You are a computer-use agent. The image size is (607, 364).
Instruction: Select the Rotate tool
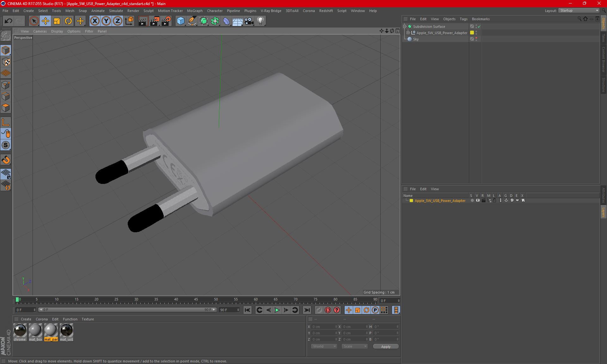point(68,21)
